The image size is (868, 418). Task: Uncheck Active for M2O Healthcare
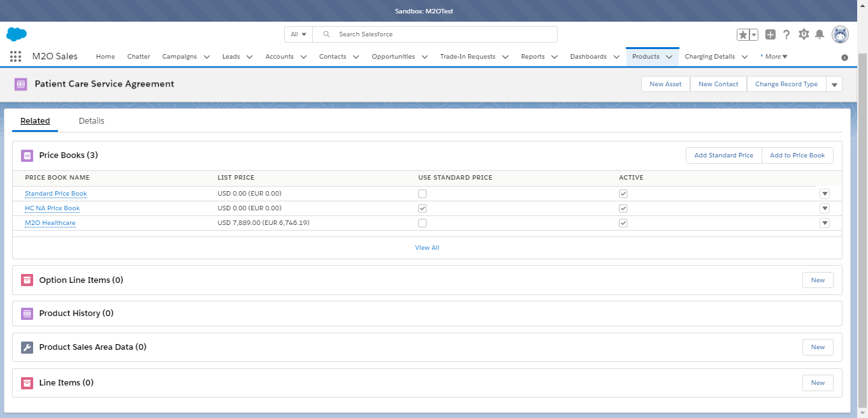(623, 222)
